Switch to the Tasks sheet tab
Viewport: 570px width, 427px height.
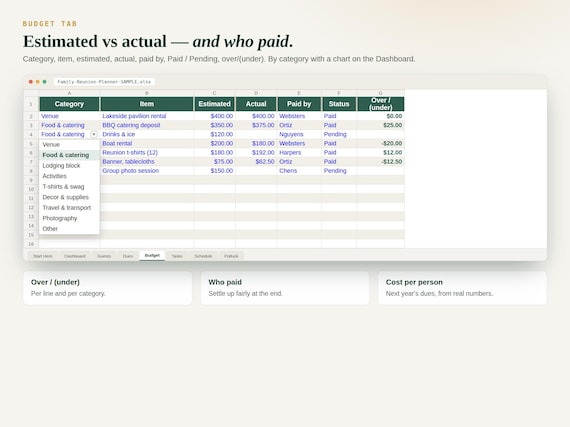[x=177, y=256]
